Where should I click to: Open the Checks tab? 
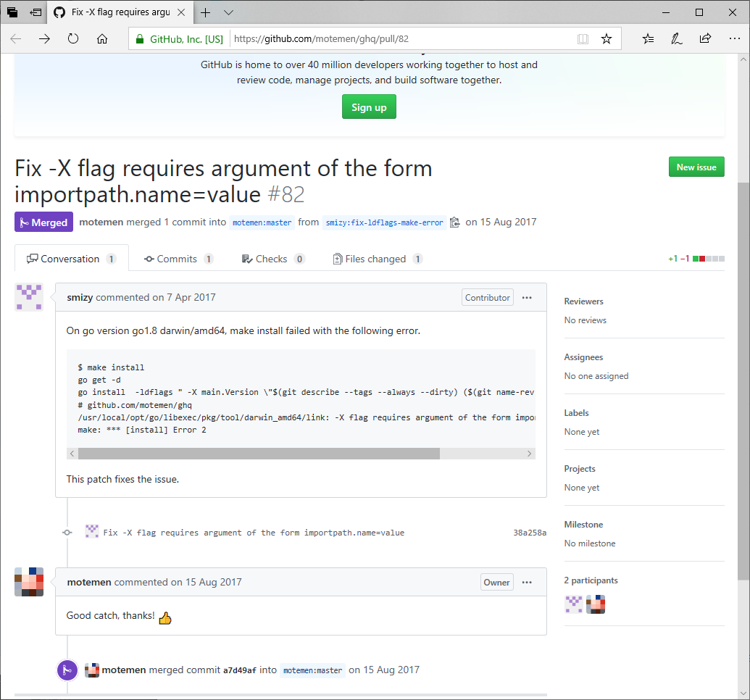[272, 259]
